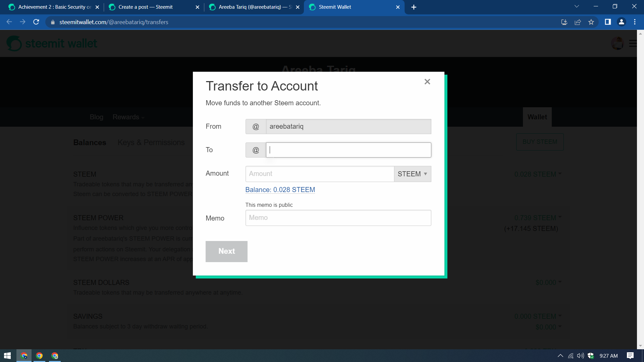Click the Balance: 0.028 STEEM link
This screenshot has height=362, width=644.
click(280, 190)
